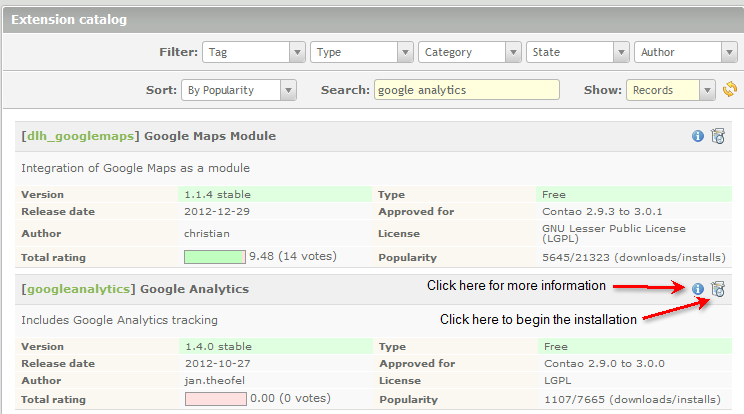This screenshot has height=414, width=744.
Task: Install the Google Maps Module extension
Action: coord(717,136)
